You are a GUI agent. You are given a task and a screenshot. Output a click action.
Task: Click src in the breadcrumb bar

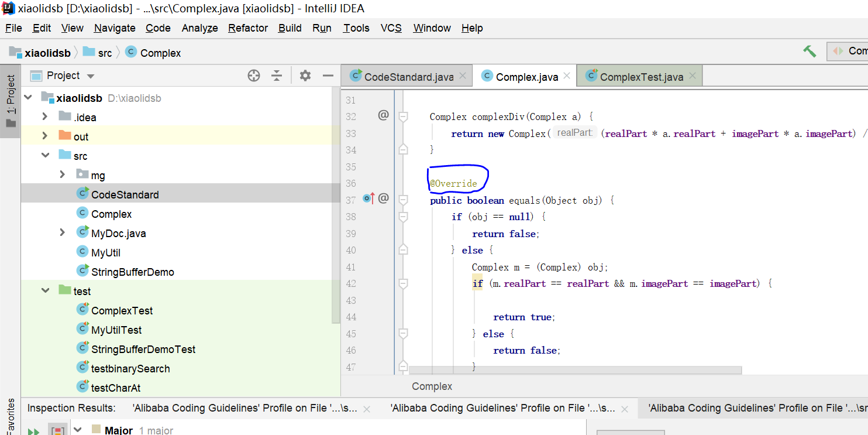pyautogui.click(x=105, y=53)
